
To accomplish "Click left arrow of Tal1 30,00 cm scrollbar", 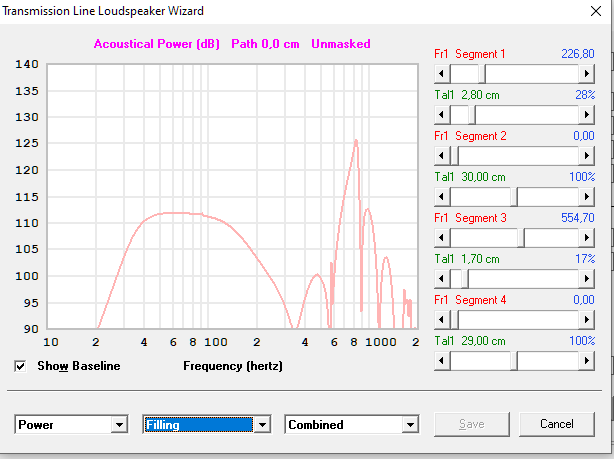I will [442, 197].
